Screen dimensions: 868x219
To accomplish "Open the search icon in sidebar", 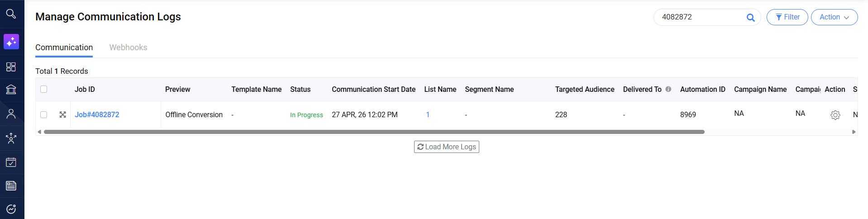I will coord(11,14).
